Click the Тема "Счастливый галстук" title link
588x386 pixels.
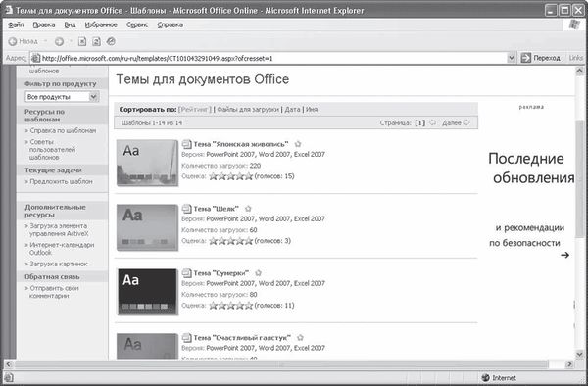pyautogui.click(x=242, y=338)
